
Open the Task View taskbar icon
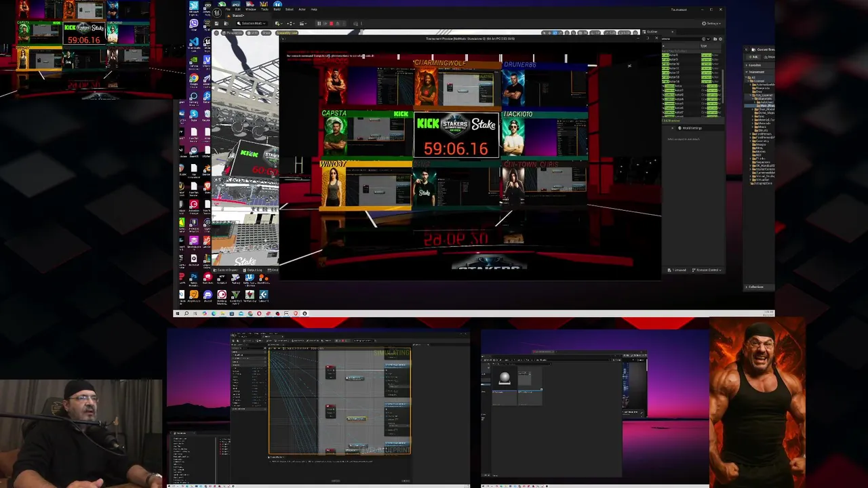pyautogui.click(x=195, y=313)
